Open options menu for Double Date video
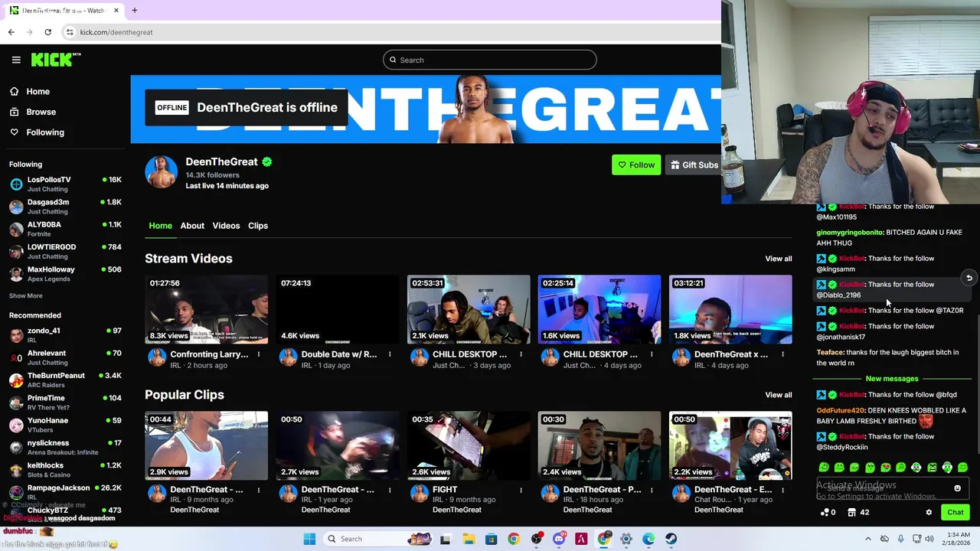 390,354
